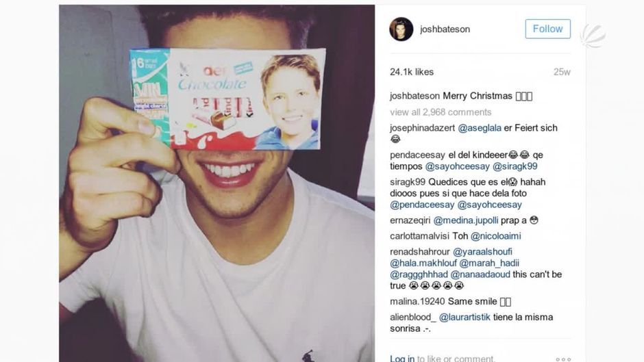The image size is (644, 362).
Task: Click the joshbateson profile avatar
Action: [401, 29]
